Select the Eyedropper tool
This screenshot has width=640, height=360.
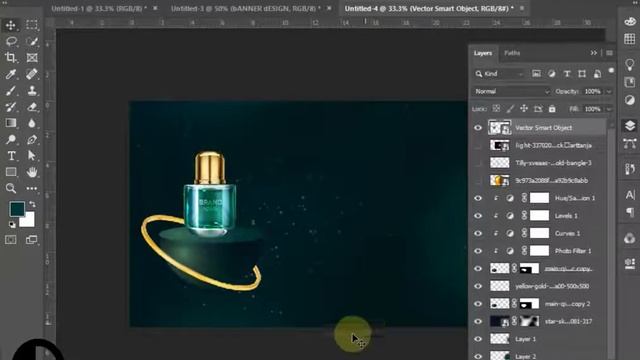(11, 74)
